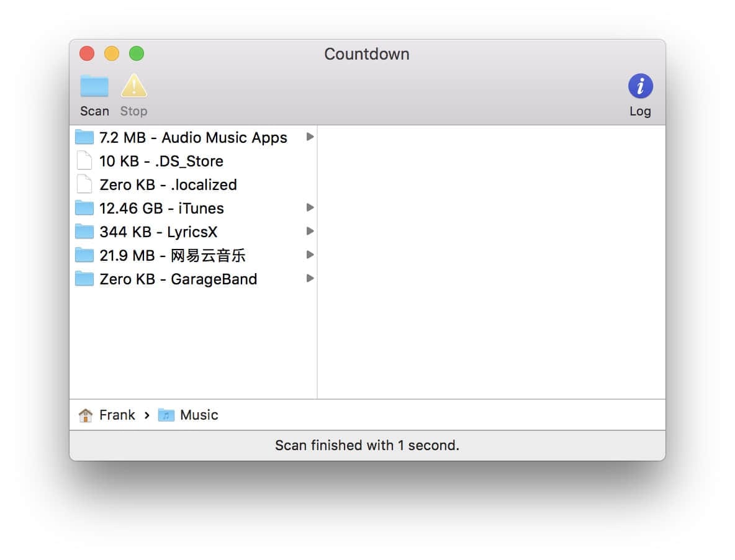Click the Scan folder toolbar icon

(x=94, y=86)
